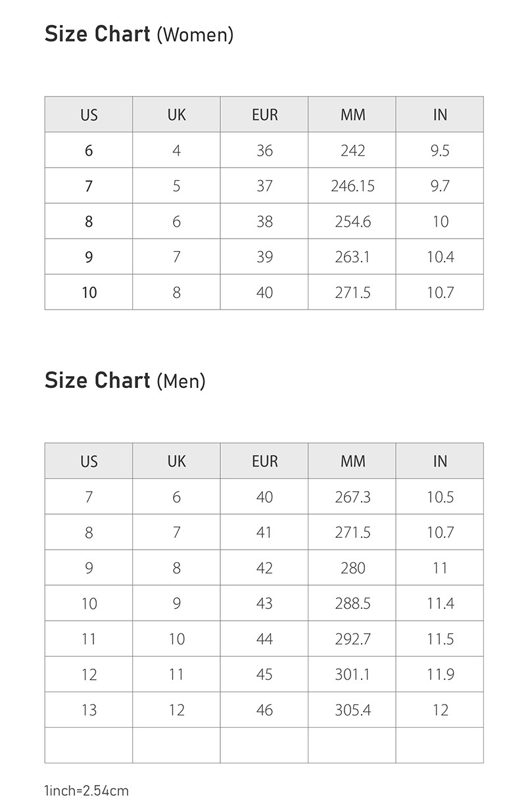
Task: Click the Size Chart (Men) heading
Action: coord(125,381)
